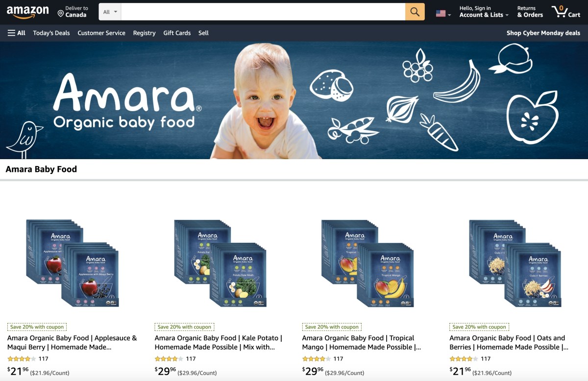
Task: Click the Amazon logo
Action: point(28,12)
